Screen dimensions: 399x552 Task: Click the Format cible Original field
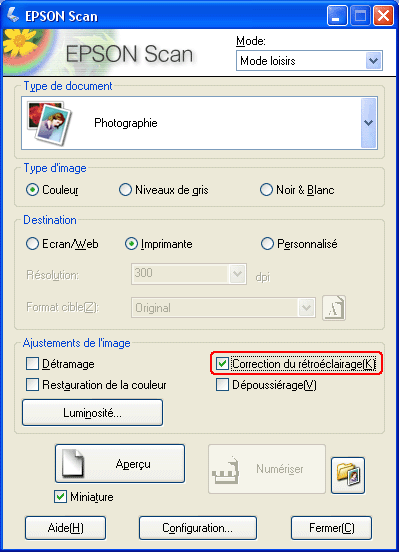coord(223,308)
